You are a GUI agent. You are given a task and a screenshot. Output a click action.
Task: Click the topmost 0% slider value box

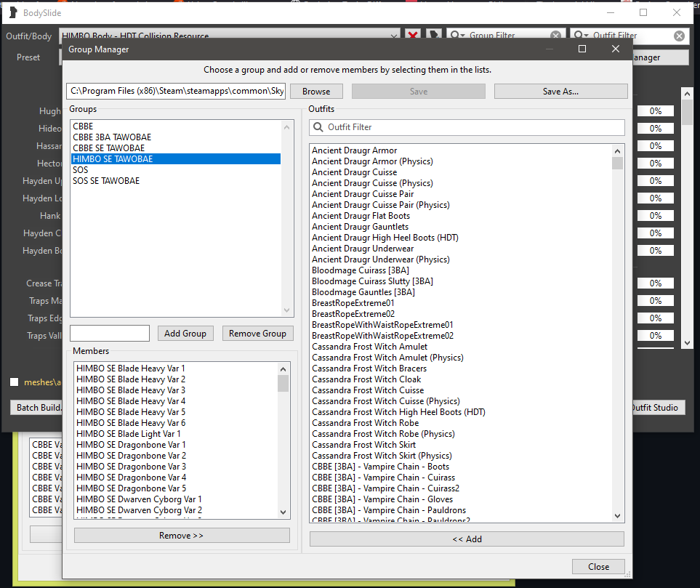pyautogui.click(x=656, y=111)
